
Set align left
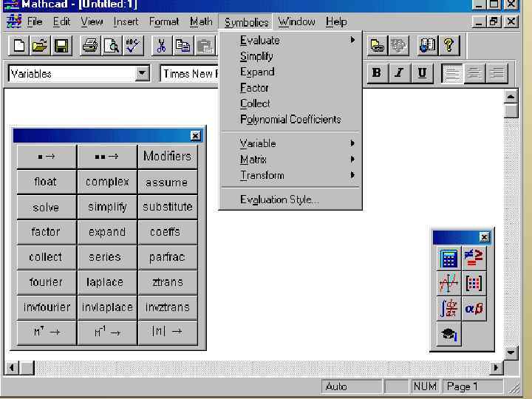[452, 73]
